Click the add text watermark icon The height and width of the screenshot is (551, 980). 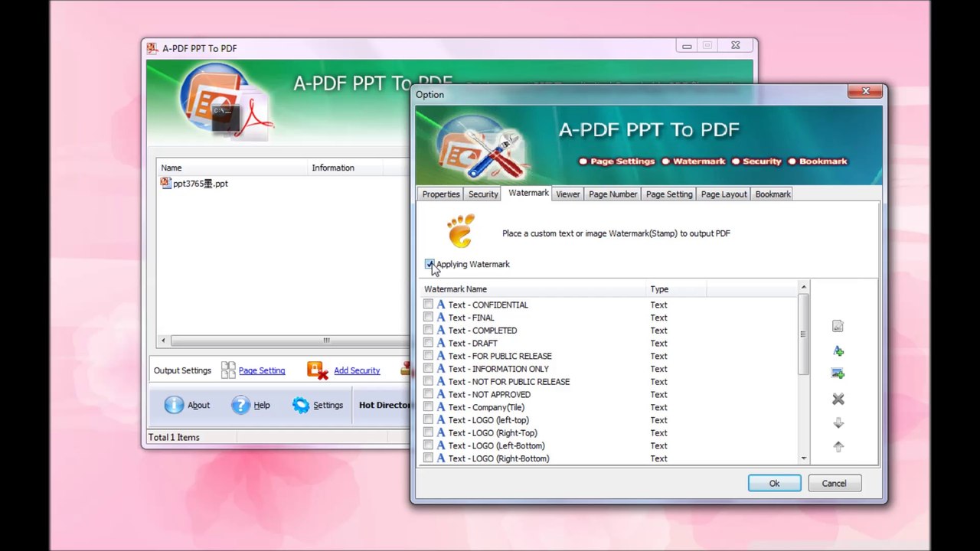click(838, 351)
